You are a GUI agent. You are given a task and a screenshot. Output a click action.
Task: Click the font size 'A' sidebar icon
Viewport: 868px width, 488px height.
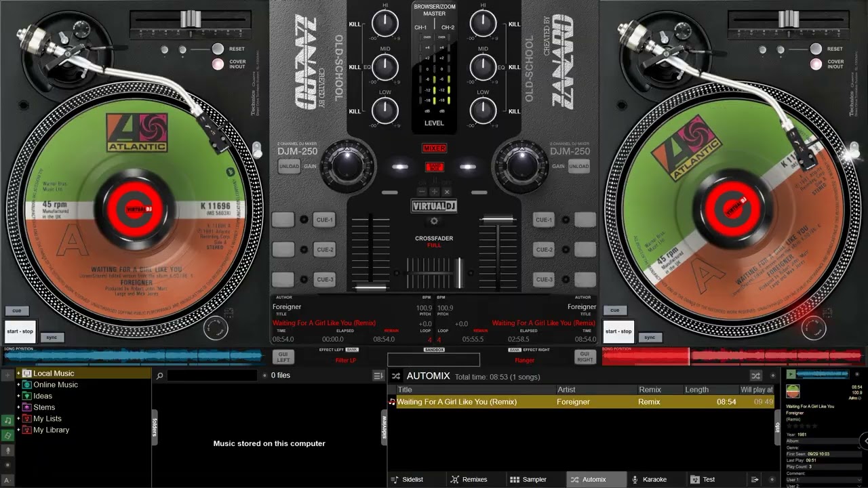click(x=7, y=481)
